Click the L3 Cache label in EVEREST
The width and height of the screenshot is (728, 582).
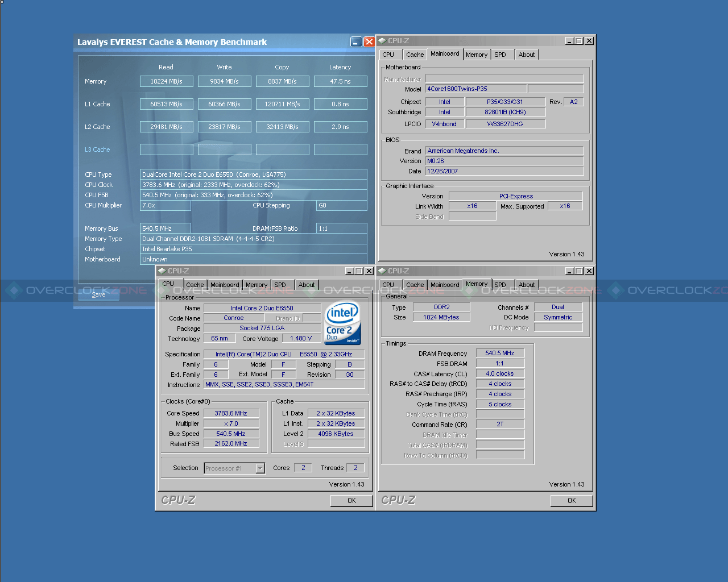97,150
